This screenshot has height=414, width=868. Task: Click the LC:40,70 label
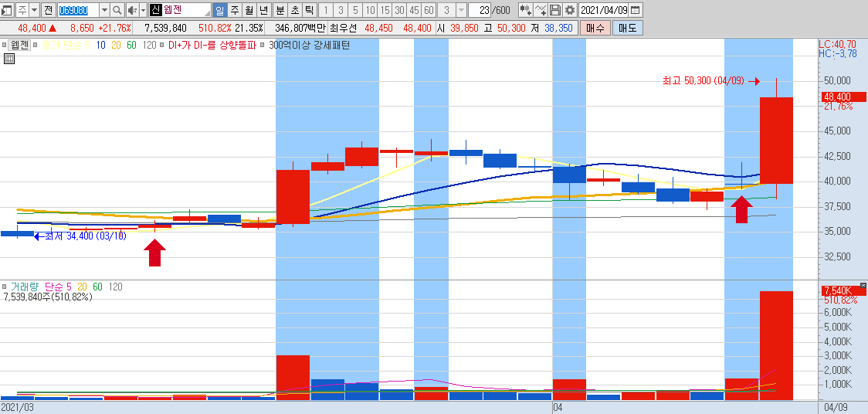click(x=837, y=44)
